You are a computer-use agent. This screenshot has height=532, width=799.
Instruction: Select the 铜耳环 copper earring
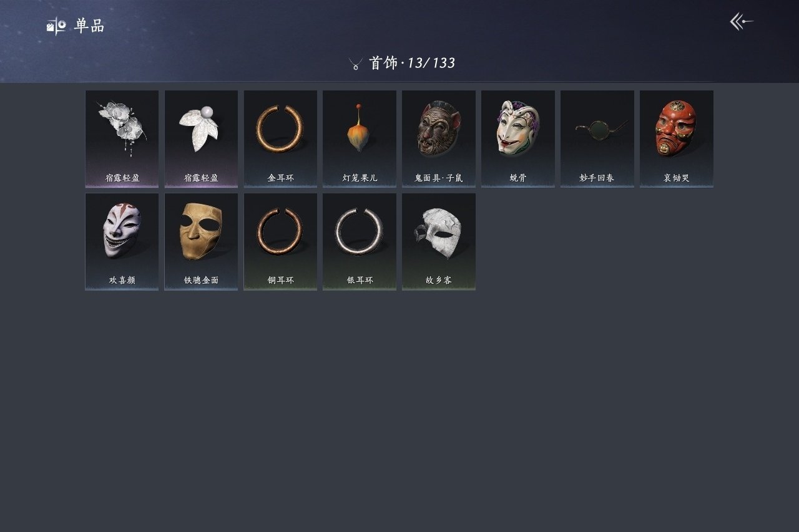click(280, 241)
